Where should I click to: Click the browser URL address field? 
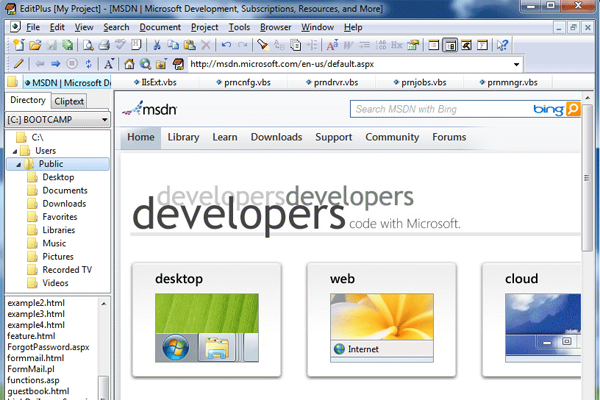point(350,64)
